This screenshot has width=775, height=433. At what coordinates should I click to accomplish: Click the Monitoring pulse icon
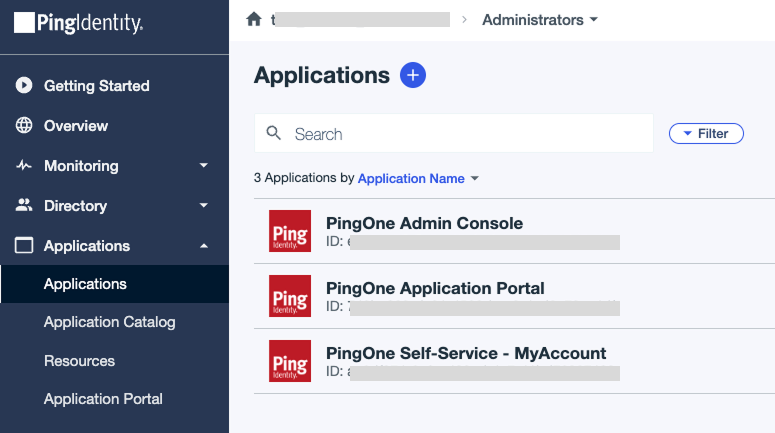click(x=24, y=166)
